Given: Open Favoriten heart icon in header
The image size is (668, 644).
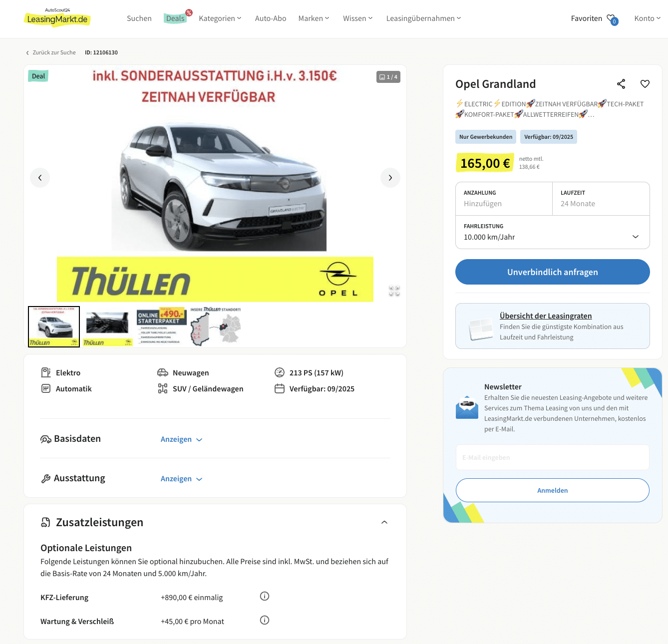Looking at the screenshot, I should [612, 19].
